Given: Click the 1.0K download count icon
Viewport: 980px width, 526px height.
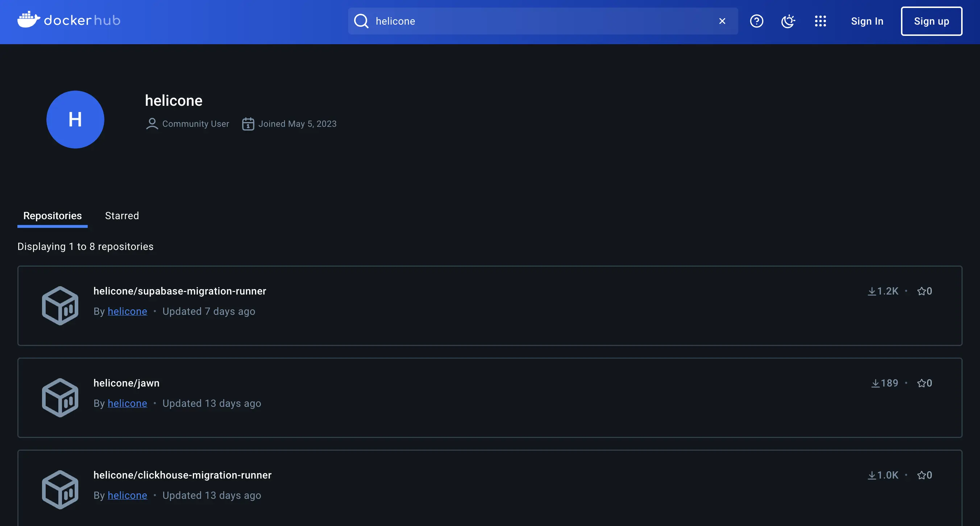Looking at the screenshot, I should tap(872, 475).
